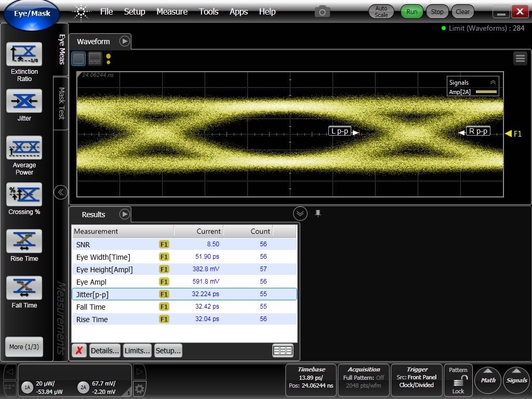Image resolution: width=532 pixels, height=399 pixels.
Task: Toggle single waveform view layout
Action: click(78, 58)
